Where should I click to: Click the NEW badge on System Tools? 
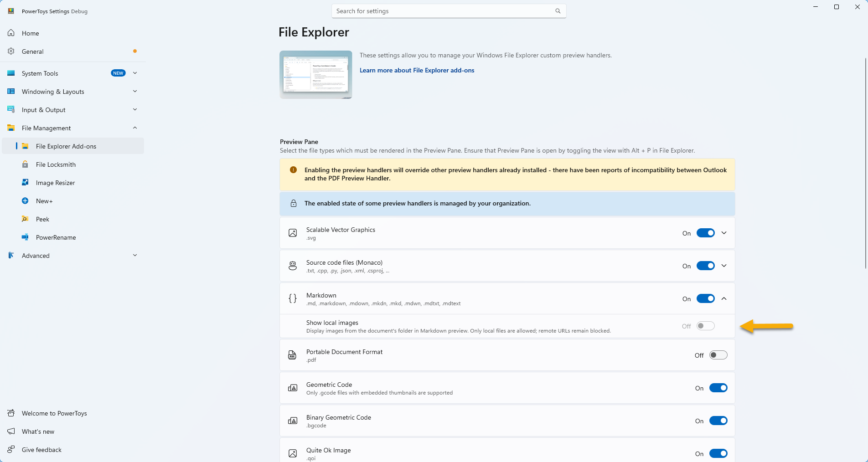118,73
